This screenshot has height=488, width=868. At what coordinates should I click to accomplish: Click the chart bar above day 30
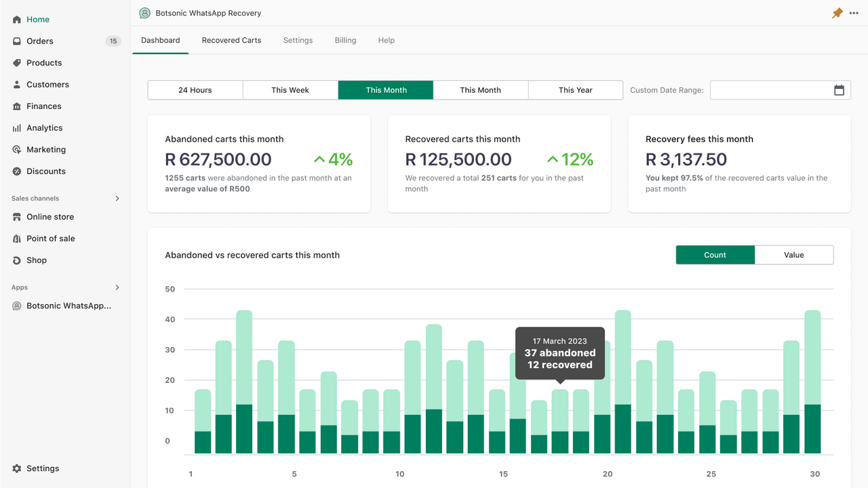[x=812, y=382]
